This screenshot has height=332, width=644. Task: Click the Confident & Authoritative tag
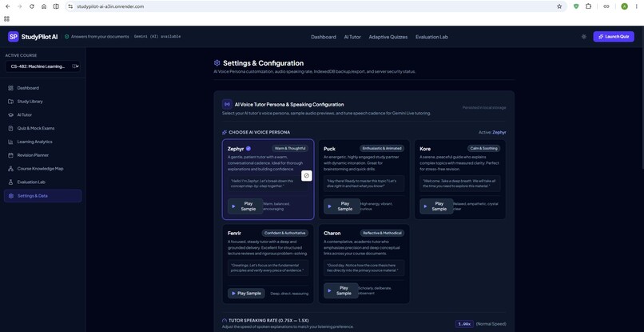pos(284,233)
